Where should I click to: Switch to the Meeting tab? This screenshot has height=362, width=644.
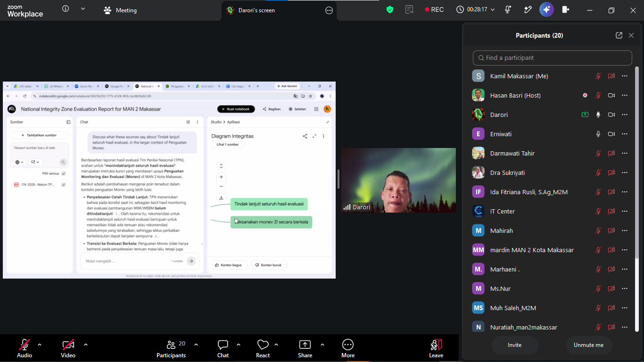click(120, 10)
